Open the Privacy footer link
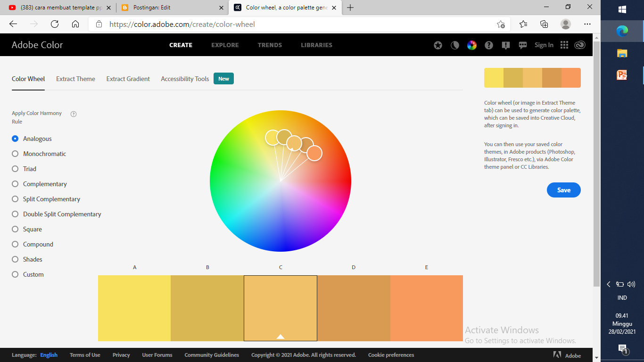Screen dimensions: 644x362 point(121,355)
